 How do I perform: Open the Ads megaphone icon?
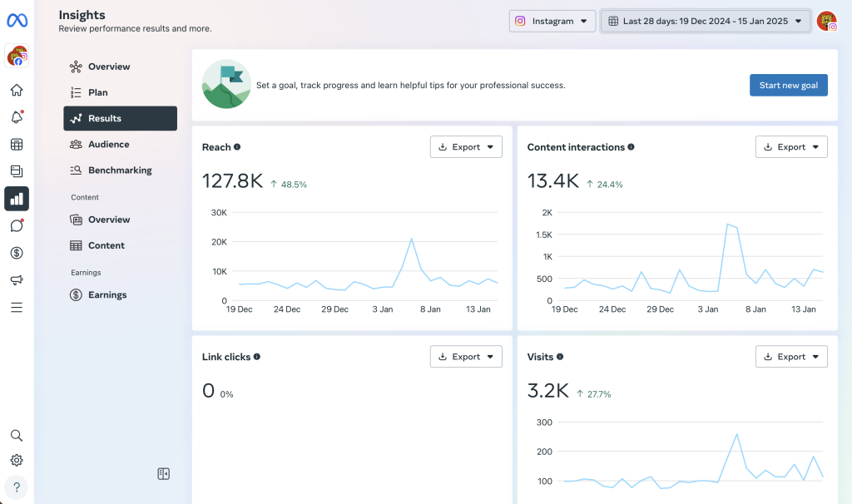coord(17,279)
